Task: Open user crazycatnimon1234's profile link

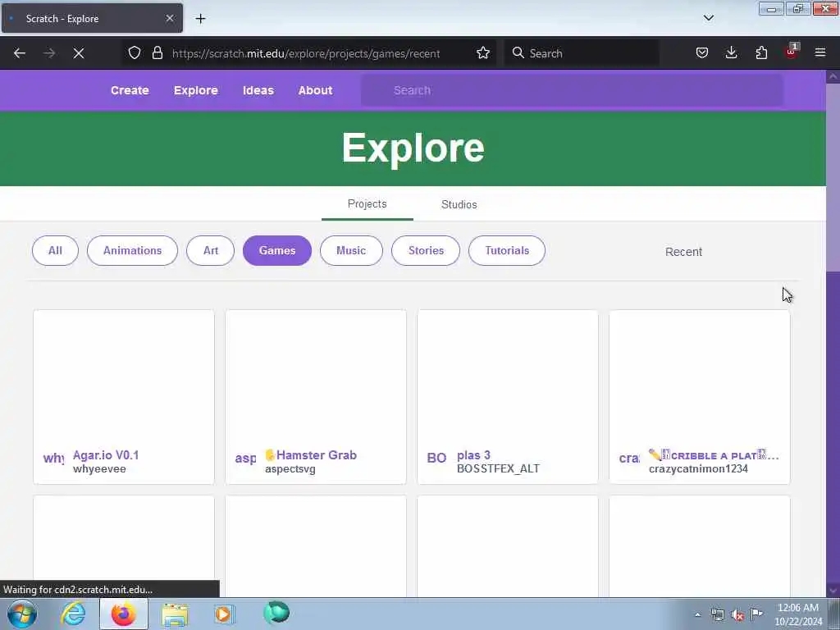Action: (x=698, y=469)
